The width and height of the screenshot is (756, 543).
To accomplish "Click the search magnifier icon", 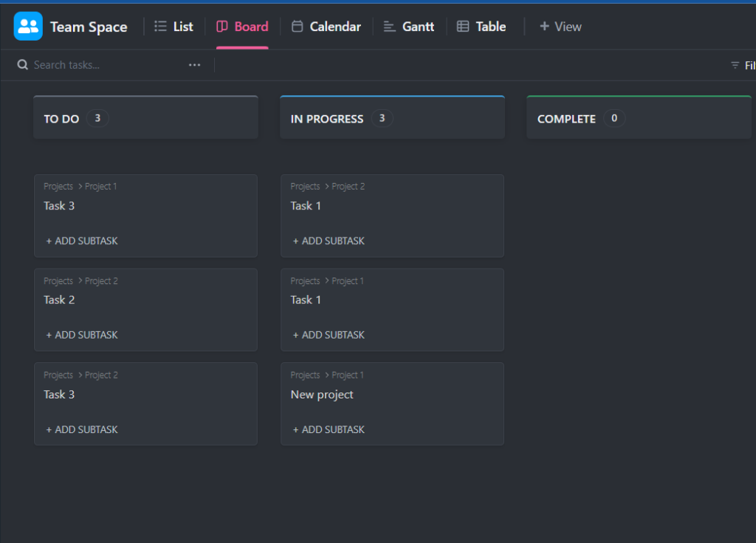I will coord(22,65).
